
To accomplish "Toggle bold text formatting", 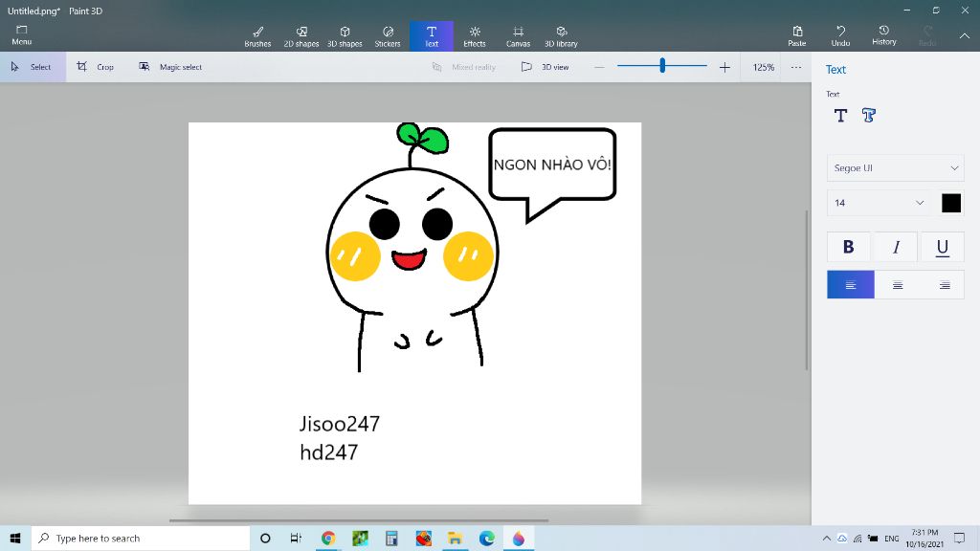I will 849,247.
